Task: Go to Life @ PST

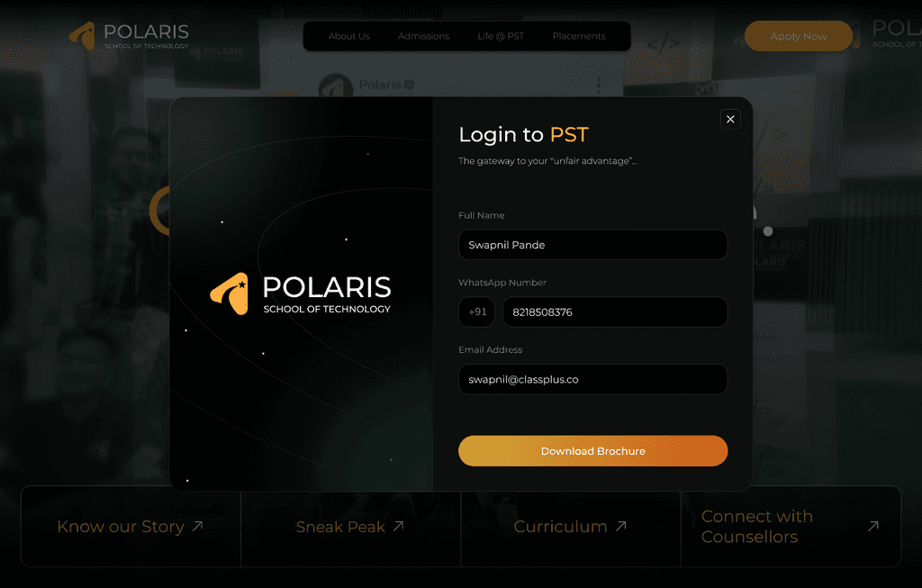Action: 501,36
